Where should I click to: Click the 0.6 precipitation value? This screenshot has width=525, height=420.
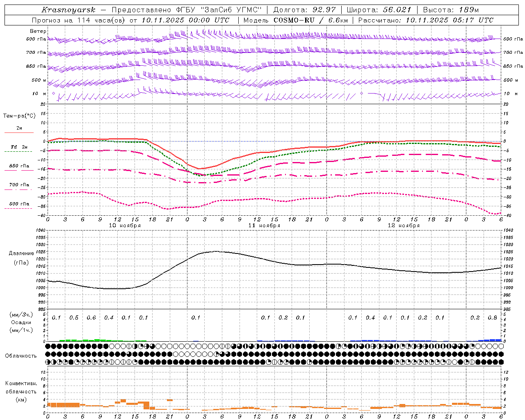point(91,318)
